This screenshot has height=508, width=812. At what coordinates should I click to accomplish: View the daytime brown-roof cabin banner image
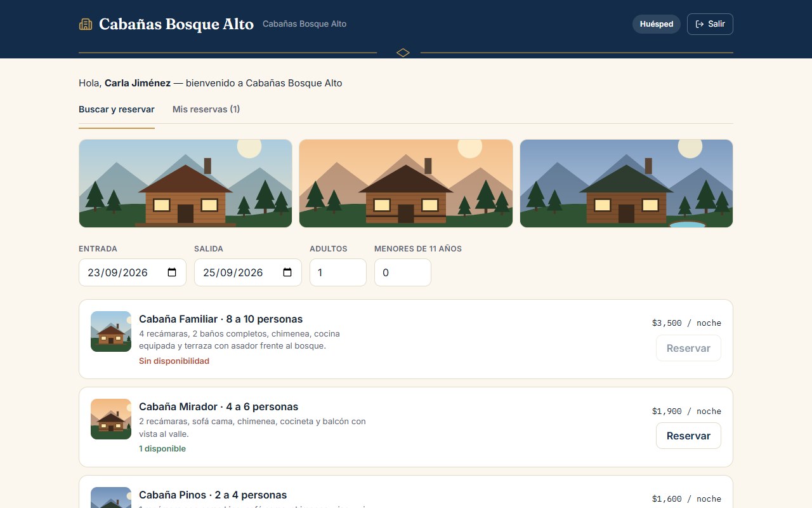click(x=185, y=184)
